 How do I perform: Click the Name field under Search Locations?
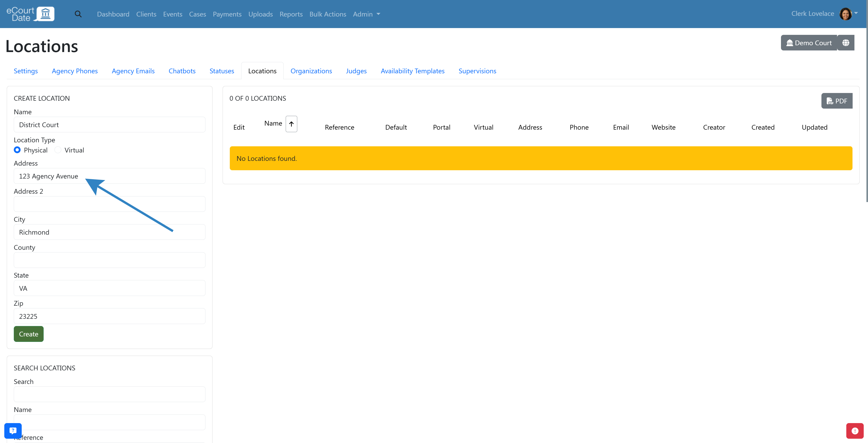coord(109,422)
